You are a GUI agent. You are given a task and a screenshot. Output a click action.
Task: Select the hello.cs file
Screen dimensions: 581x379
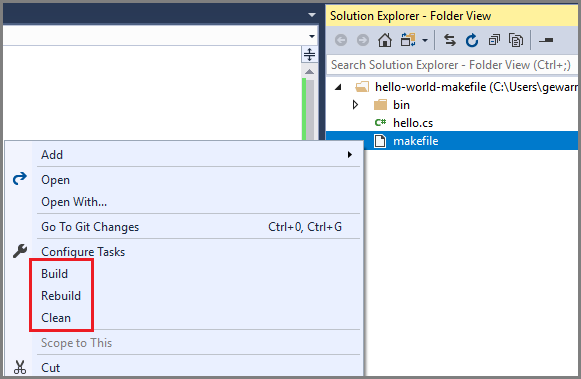click(x=413, y=123)
